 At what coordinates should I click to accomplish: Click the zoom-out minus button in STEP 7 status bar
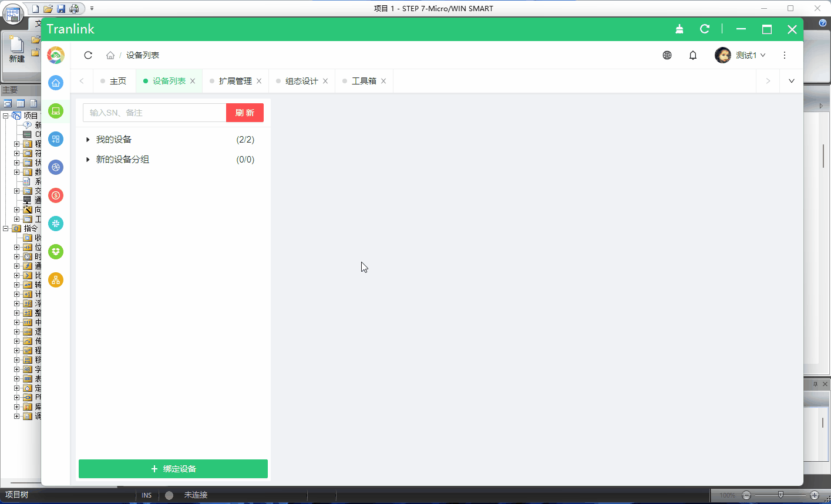point(746,495)
